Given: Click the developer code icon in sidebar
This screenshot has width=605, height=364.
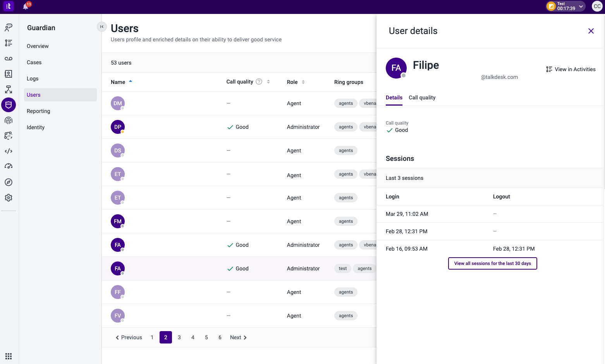Looking at the screenshot, I should click(x=9, y=151).
